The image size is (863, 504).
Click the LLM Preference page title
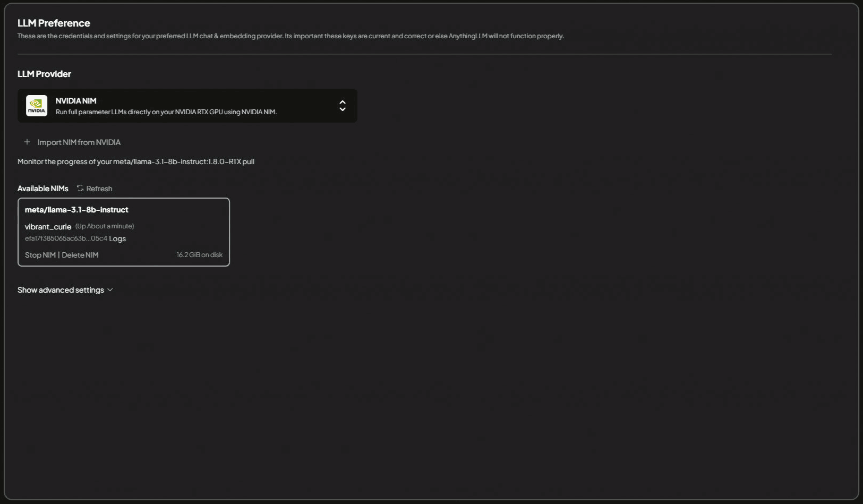54,23
